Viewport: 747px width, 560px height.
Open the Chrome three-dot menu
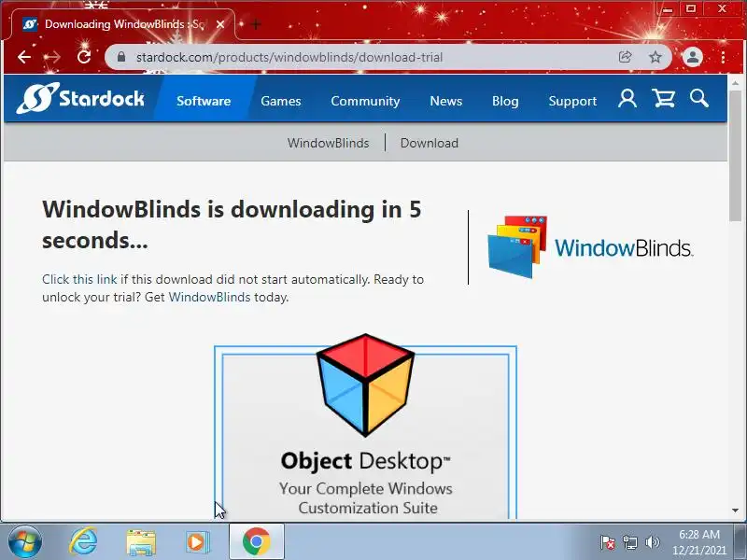723,57
